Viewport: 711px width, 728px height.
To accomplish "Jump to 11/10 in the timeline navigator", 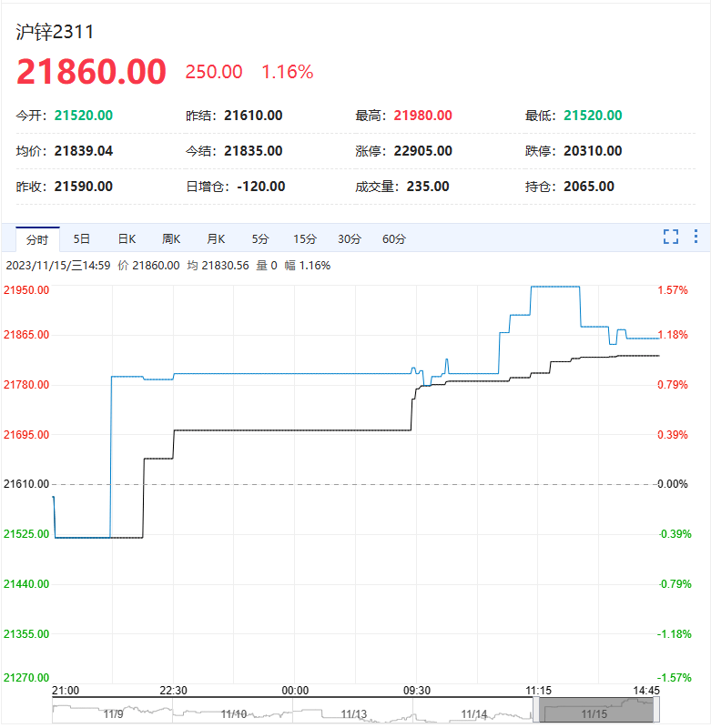I will 234,713.
